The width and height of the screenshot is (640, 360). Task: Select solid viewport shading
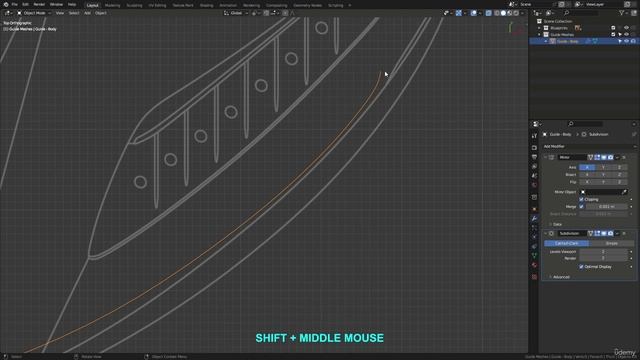click(503, 13)
